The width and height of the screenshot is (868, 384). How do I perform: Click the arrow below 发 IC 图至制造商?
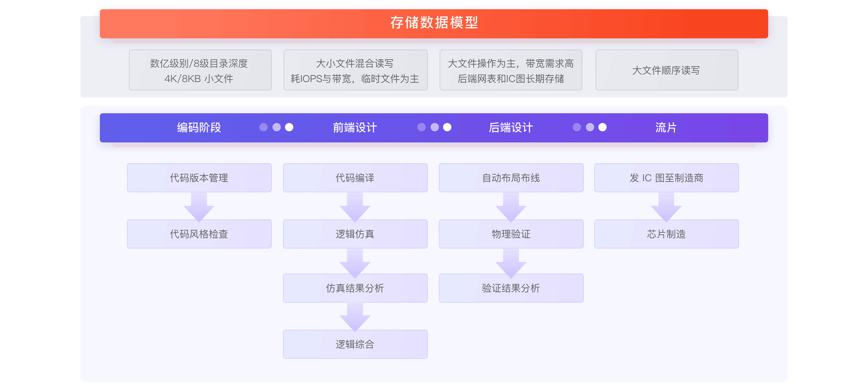click(666, 207)
